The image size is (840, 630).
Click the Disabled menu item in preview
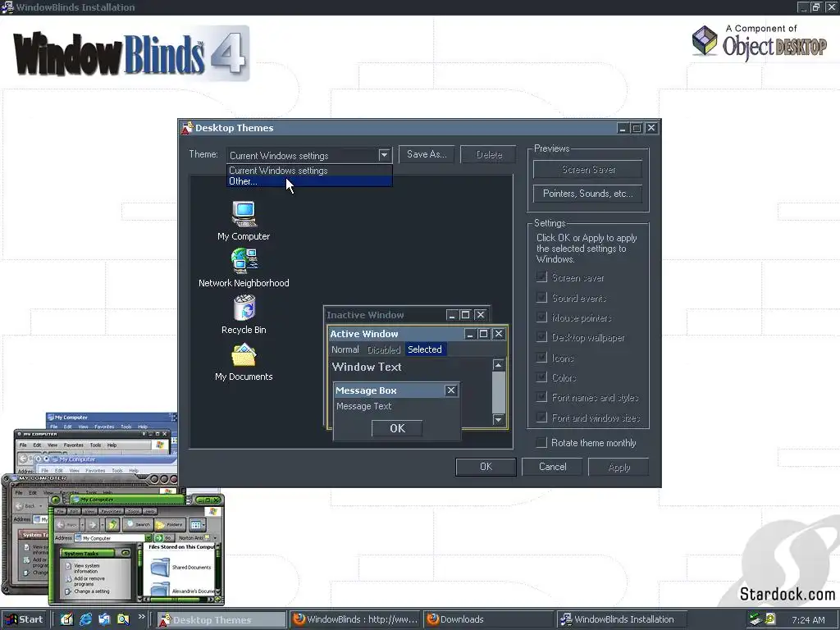(384, 349)
